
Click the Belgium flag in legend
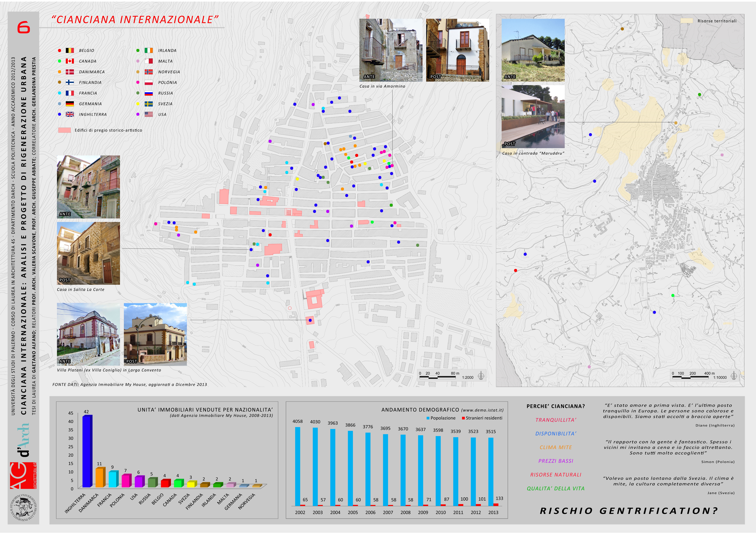click(70, 50)
